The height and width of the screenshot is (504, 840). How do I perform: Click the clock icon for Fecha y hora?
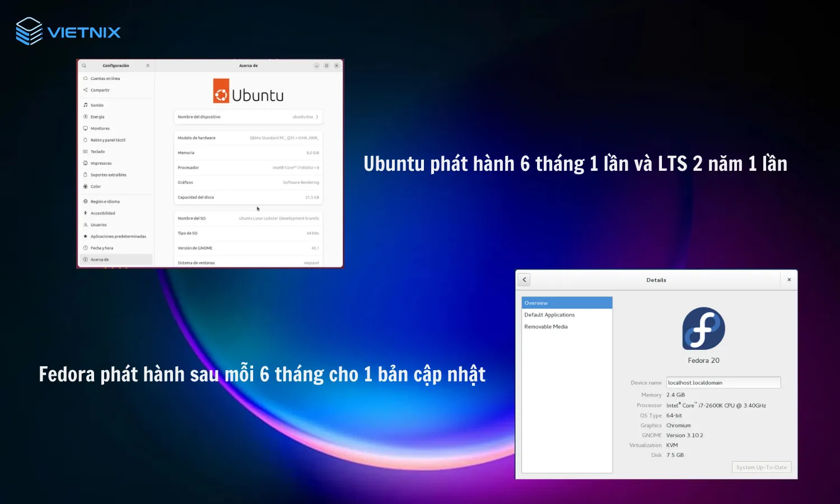(x=86, y=248)
